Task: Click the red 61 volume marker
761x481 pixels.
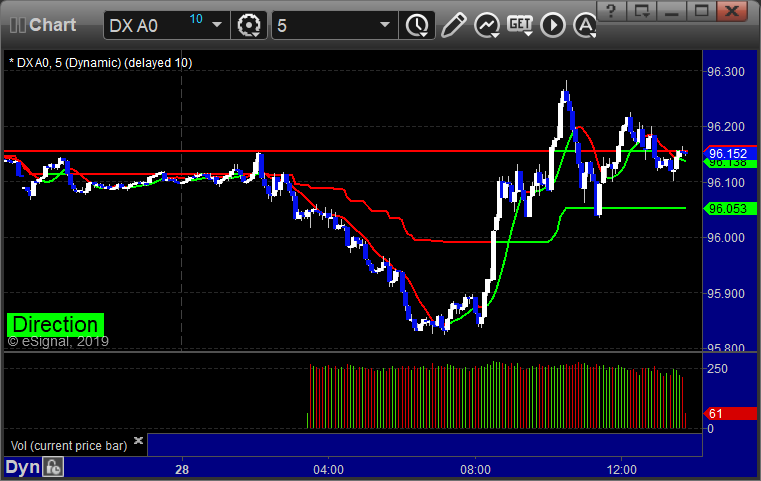Action: point(729,414)
